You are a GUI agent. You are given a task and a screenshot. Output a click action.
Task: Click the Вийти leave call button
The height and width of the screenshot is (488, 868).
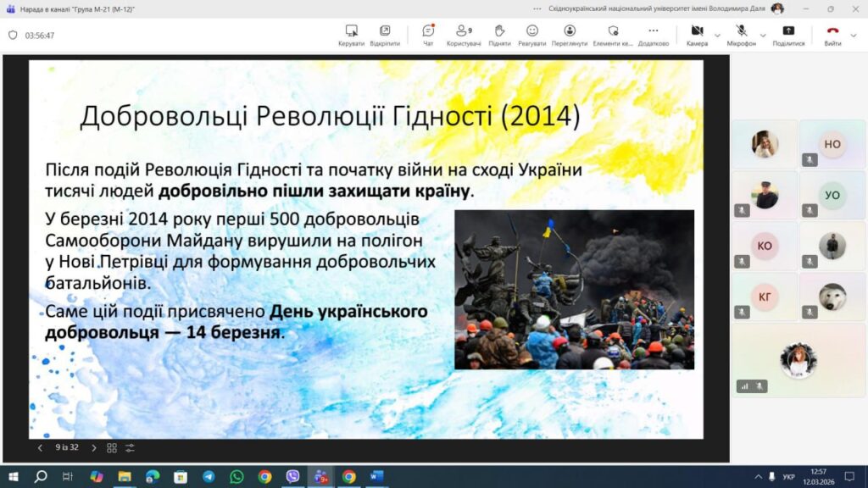832,35
